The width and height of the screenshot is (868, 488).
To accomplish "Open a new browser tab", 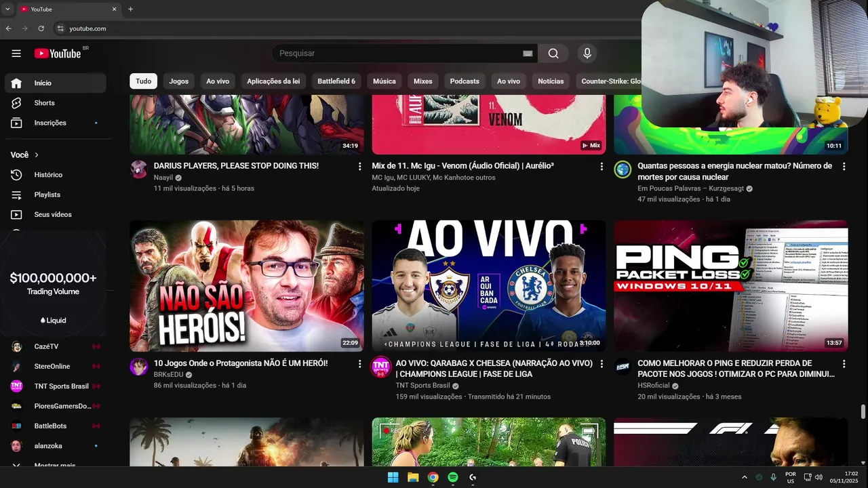I will [x=130, y=9].
